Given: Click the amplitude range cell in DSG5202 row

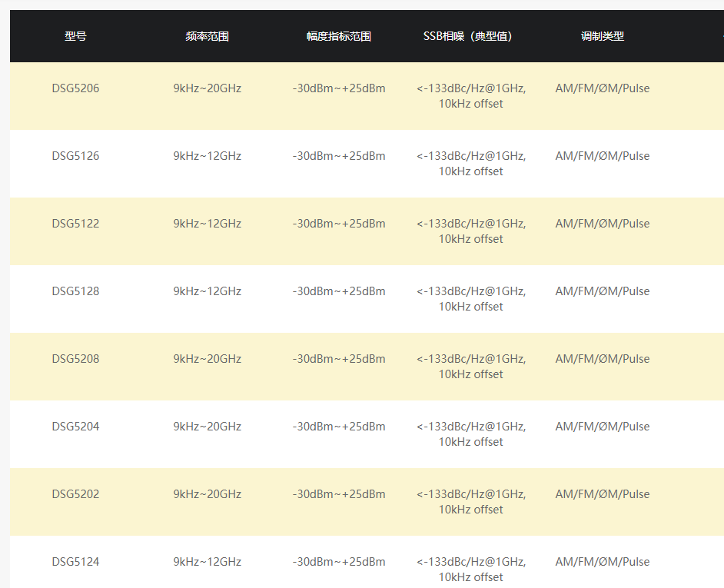Looking at the screenshot, I should [338, 494].
